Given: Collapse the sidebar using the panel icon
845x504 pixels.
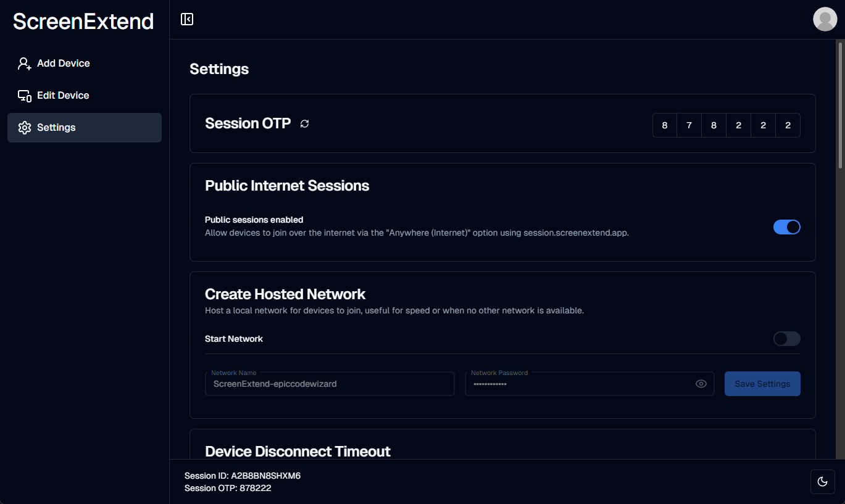Looking at the screenshot, I should pos(187,19).
